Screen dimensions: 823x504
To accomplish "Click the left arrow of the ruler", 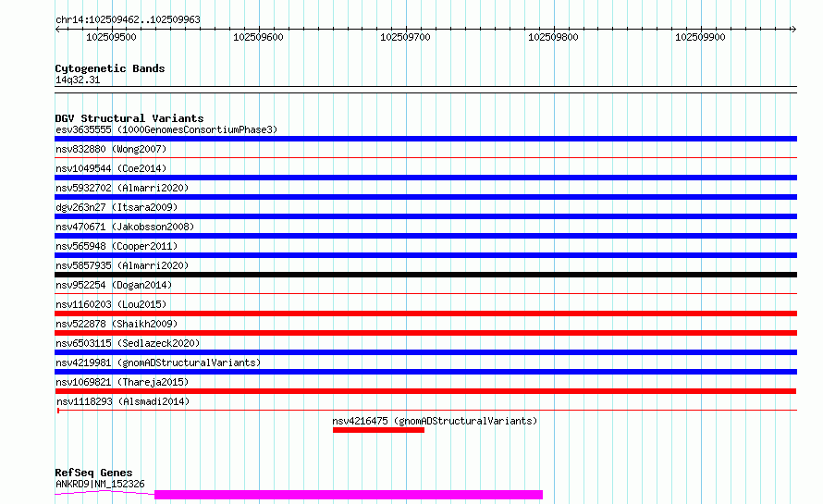I will [57, 30].
